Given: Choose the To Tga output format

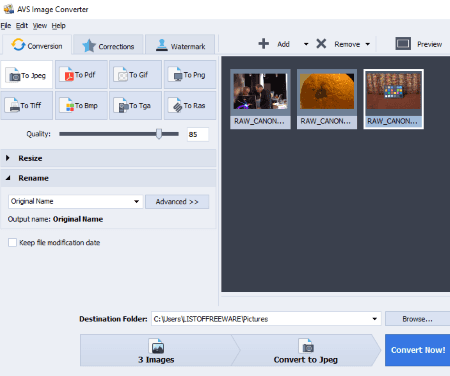Looking at the screenshot, I should point(136,105).
